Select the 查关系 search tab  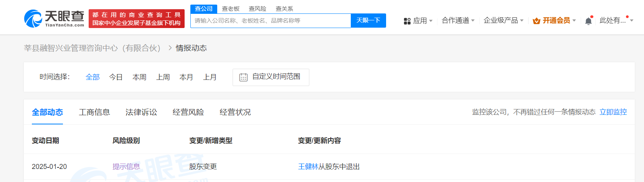[284, 9]
